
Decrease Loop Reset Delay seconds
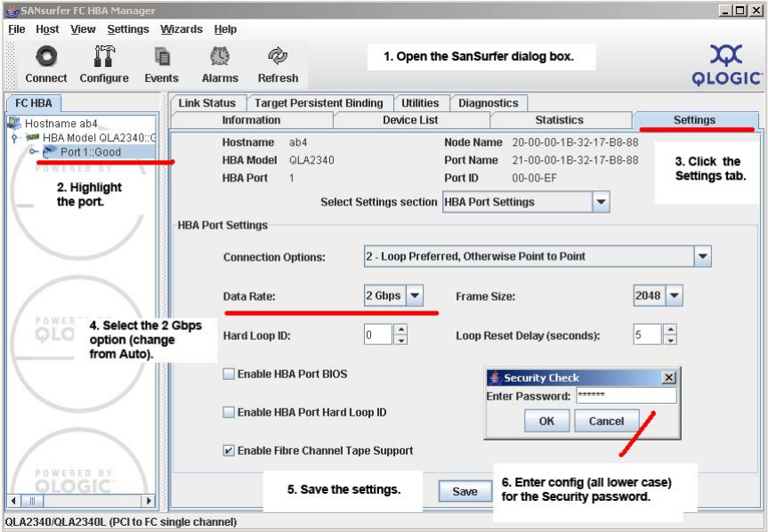[670, 340]
